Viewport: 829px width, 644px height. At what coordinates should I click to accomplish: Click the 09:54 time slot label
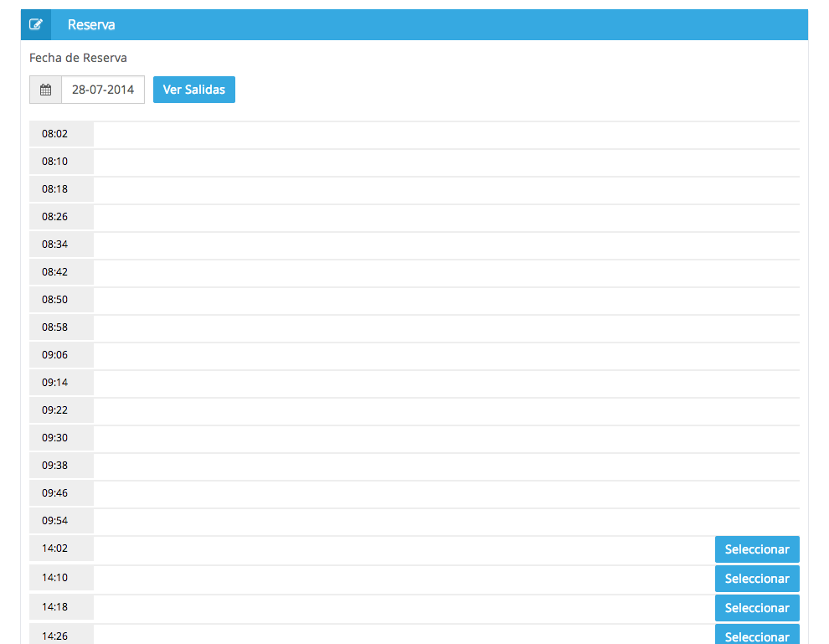[x=55, y=521]
